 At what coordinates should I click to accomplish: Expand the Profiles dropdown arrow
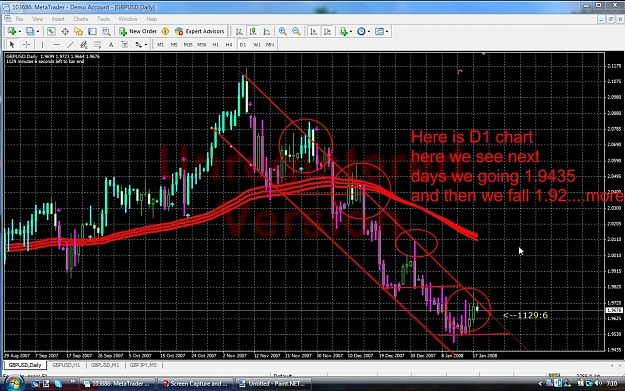click(38, 31)
